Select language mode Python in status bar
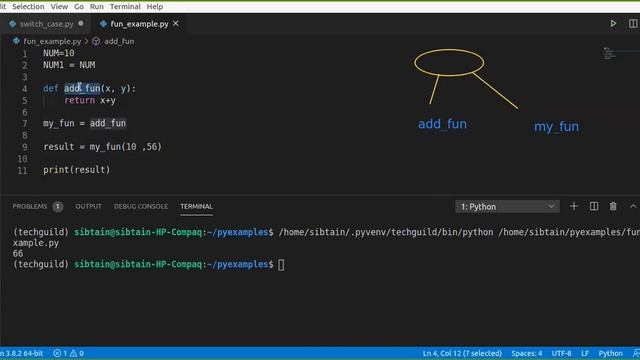 [611, 353]
